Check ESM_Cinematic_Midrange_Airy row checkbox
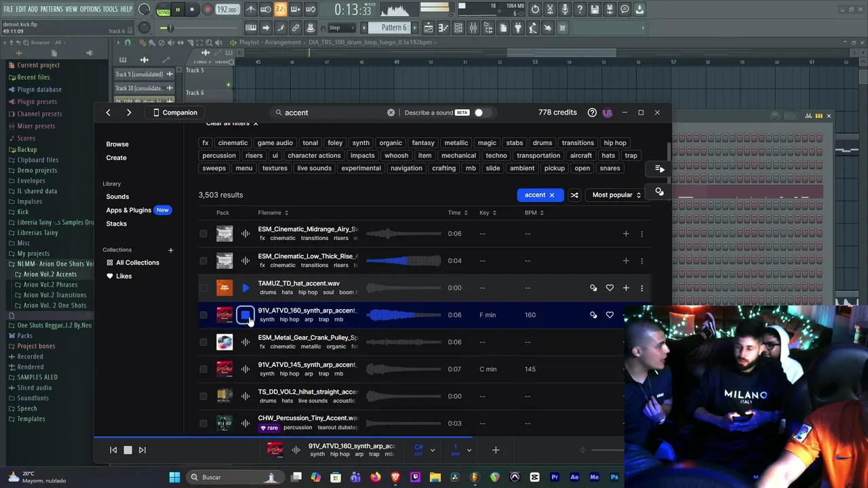Image resolution: width=868 pixels, height=488 pixels. 203,234
